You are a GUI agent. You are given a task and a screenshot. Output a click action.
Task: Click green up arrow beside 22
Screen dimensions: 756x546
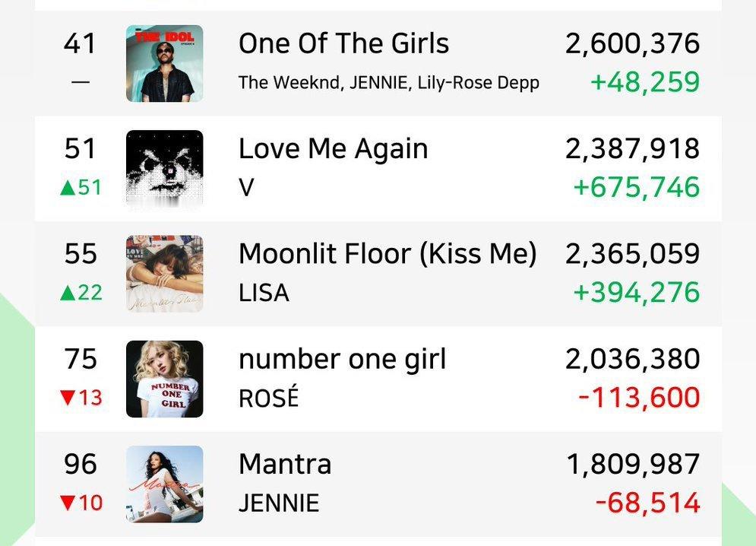[x=68, y=293]
